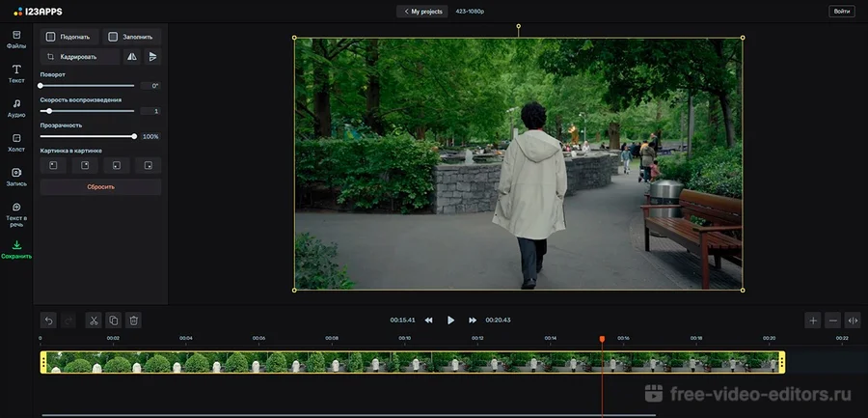Open Текст в речь tool
Screen dimensions: 868x418
pos(16,214)
